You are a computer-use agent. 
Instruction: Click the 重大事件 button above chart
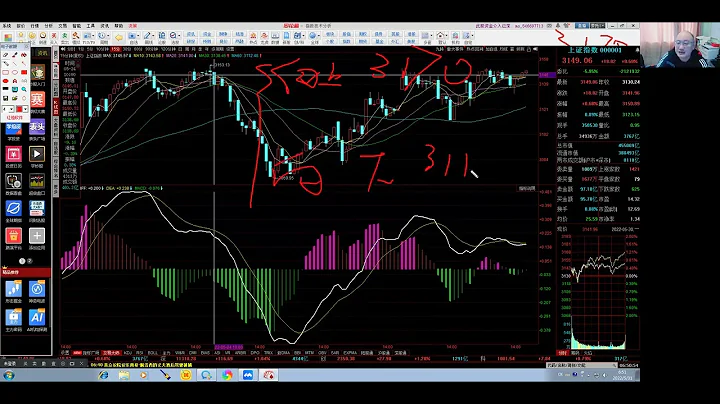point(455,49)
